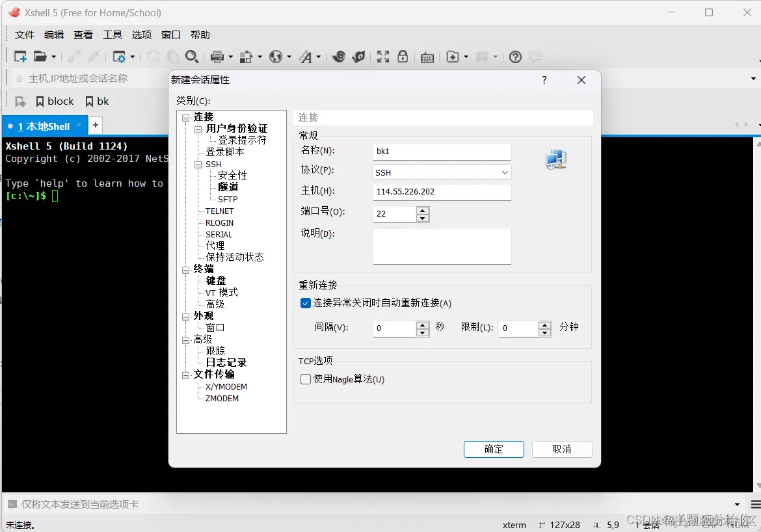Add a new tab with the + button
761x532 pixels.
96,126
